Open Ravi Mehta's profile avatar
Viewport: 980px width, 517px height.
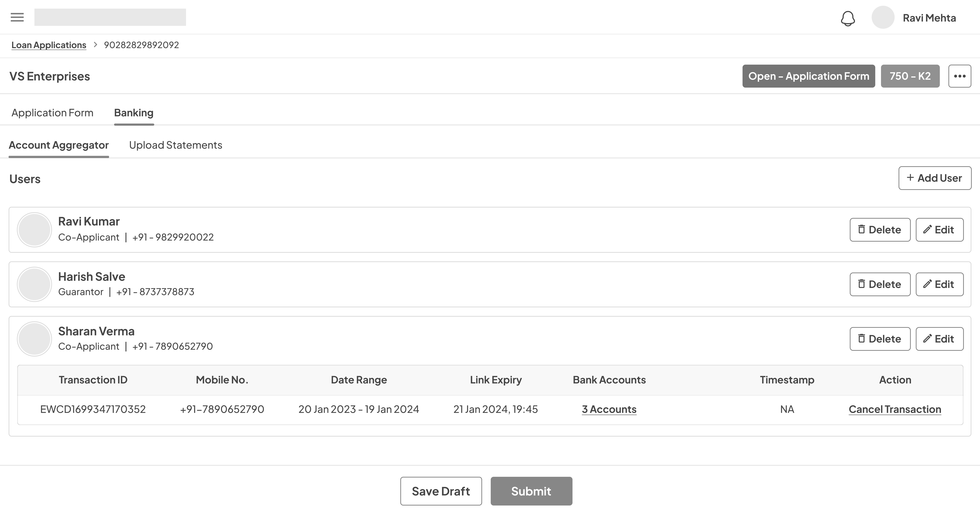point(883,18)
